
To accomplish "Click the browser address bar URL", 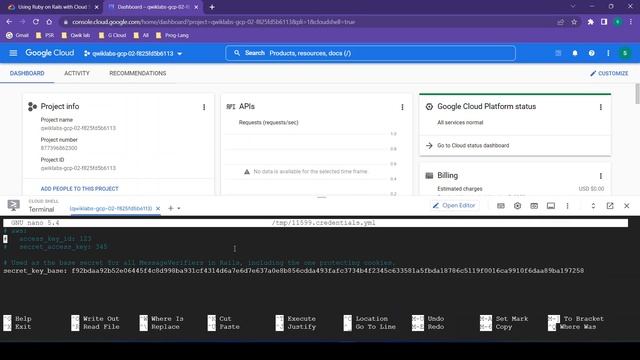I will [214, 22].
